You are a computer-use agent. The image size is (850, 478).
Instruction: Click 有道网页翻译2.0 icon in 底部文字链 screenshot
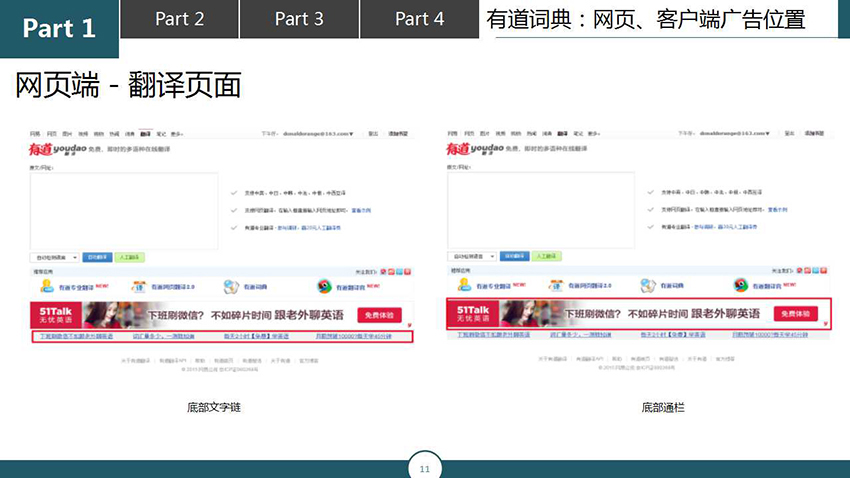139,287
